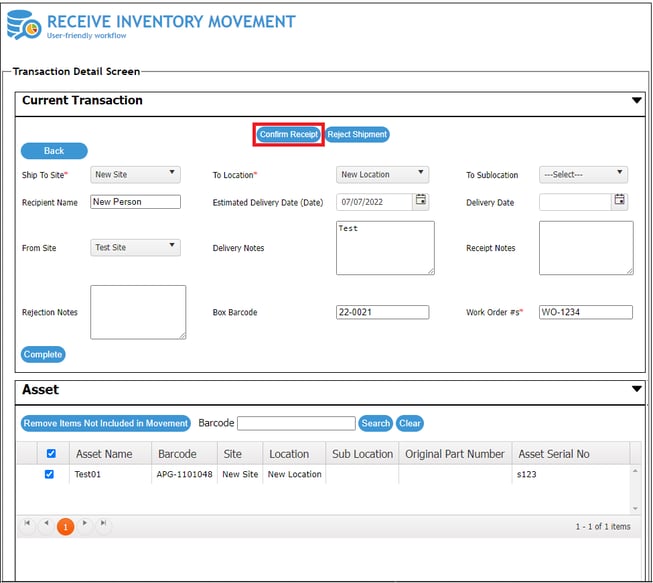653x583 pixels.
Task: Open the Delivery Date calendar picker icon
Action: (619, 199)
